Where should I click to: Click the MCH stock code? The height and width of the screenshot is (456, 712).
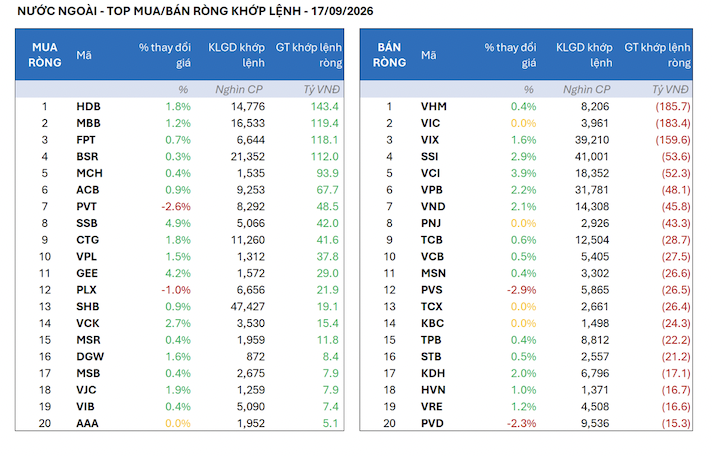(89, 173)
